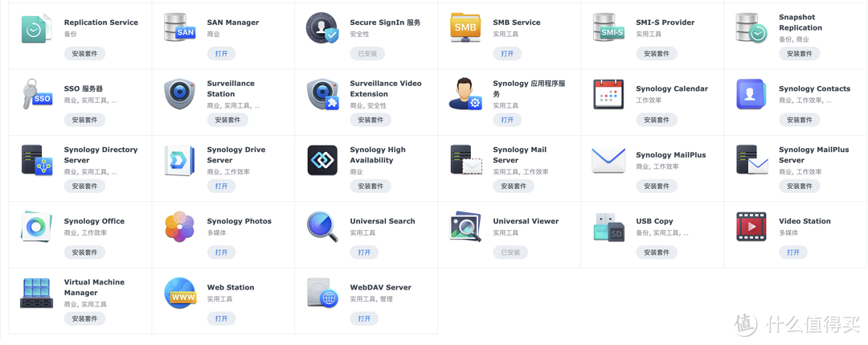868x345 pixels.
Task: Click the Synology High Availability icon
Action: 322,160
